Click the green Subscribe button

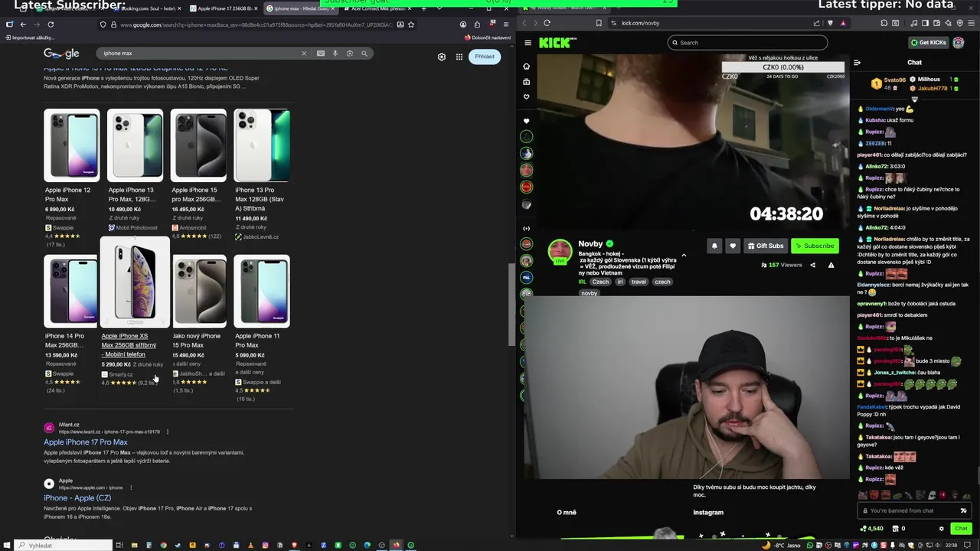coord(815,246)
